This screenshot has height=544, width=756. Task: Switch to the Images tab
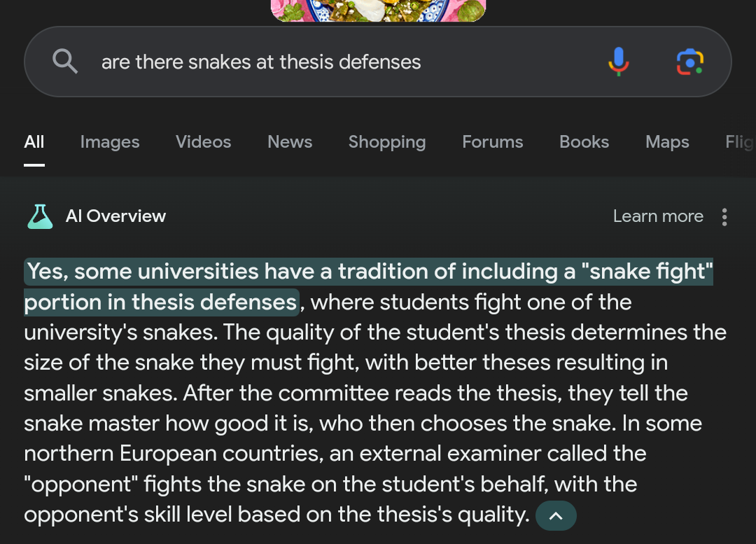(x=110, y=142)
